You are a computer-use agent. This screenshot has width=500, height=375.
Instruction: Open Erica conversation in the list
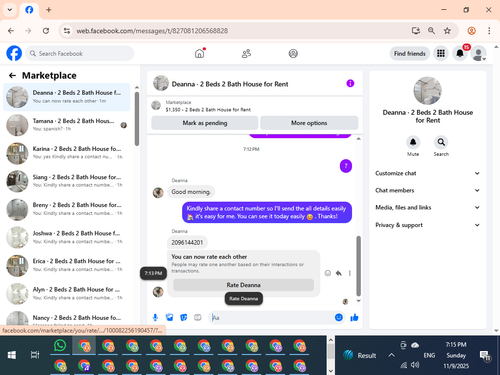point(66,265)
